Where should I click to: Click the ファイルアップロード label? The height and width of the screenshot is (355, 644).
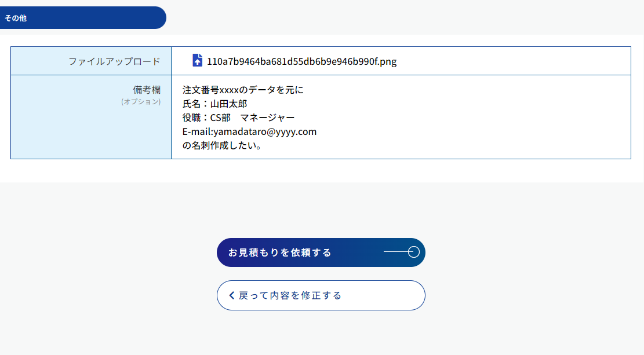(x=114, y=61)
